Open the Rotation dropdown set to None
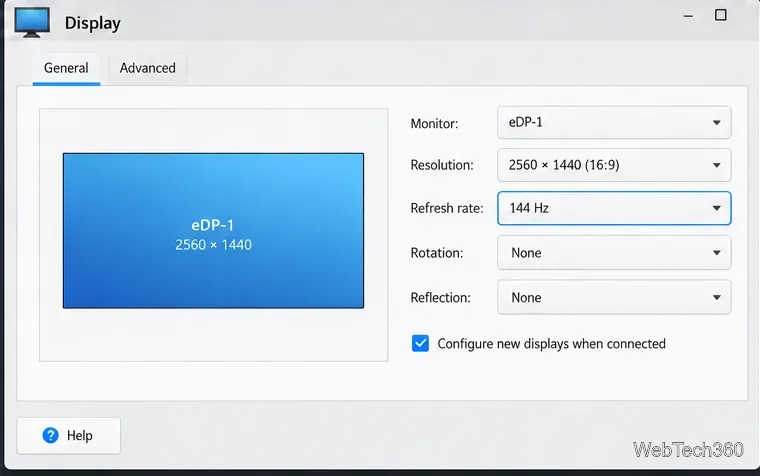760x476 pixels. (x=614, y=253)
